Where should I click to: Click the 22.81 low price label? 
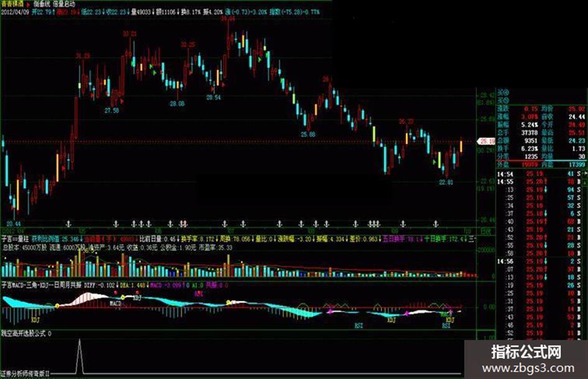[446, 182]
